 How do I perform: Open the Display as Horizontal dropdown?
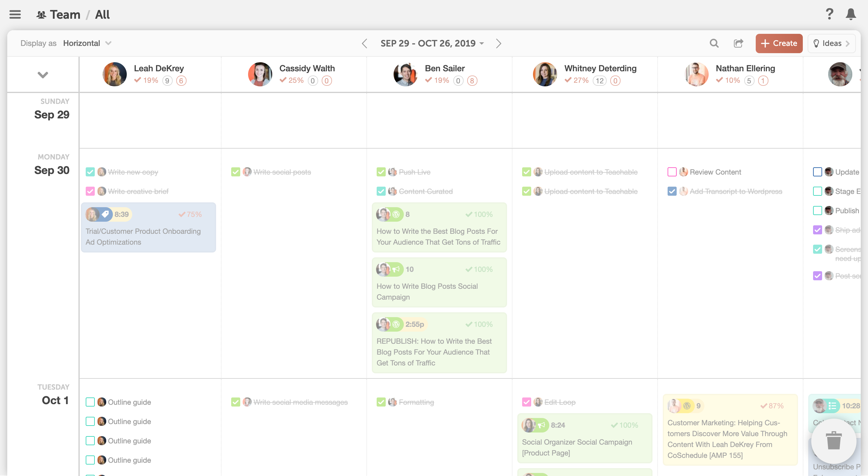coord(87,43)
